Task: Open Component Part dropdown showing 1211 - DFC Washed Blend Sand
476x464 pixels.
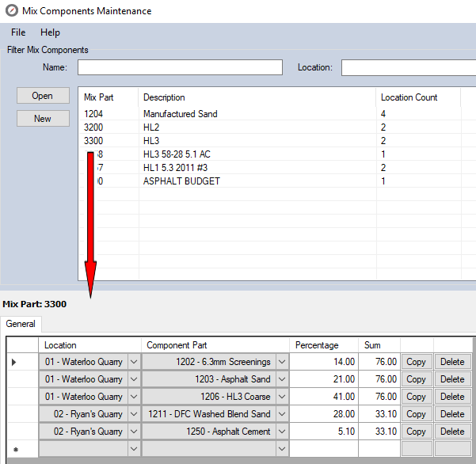Action: click(x=282, y=414)
